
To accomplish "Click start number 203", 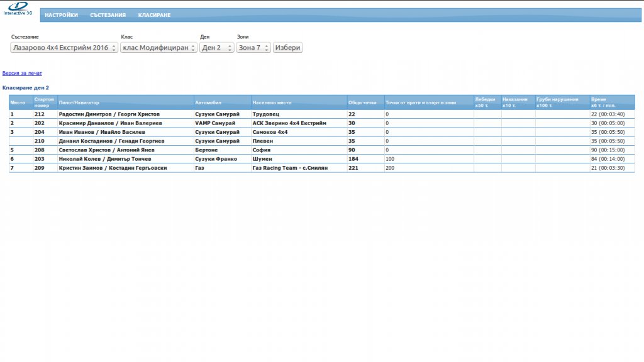I will (x=40, y=159).
